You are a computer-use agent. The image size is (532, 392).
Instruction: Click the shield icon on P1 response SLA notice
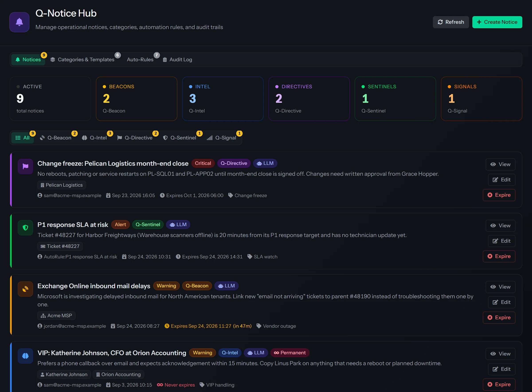tap(25, 227)
